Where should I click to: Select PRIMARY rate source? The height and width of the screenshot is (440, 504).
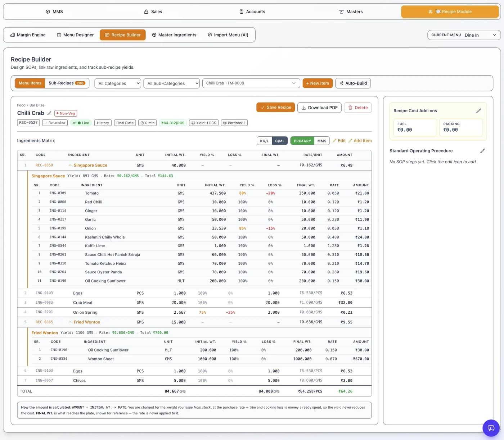[x=302, y=141]
